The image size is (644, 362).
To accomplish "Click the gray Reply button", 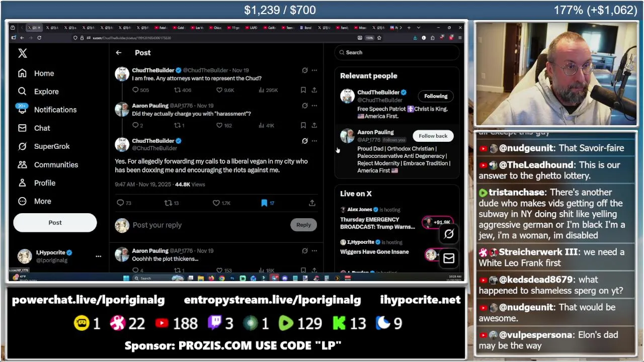I will tap(303, 225).
